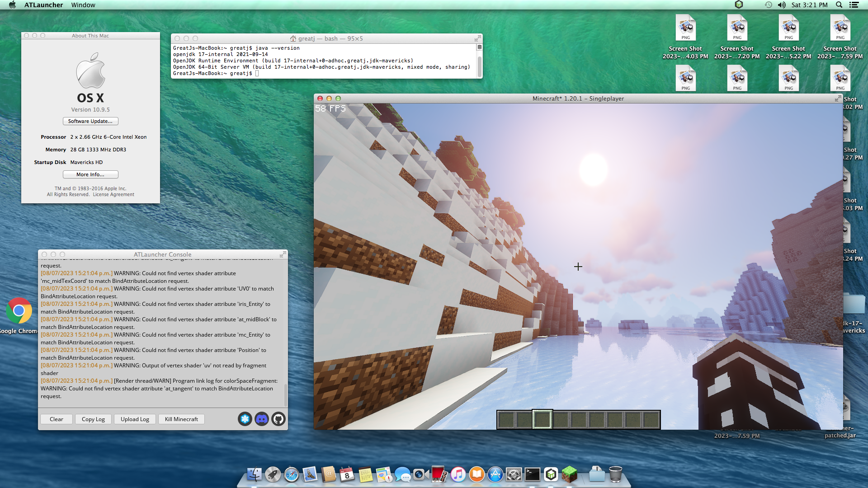The height and width of the screenshot is (488, 868).
Task: Click the Discord icon in ATLauncher Console
Action: point(262,419)
